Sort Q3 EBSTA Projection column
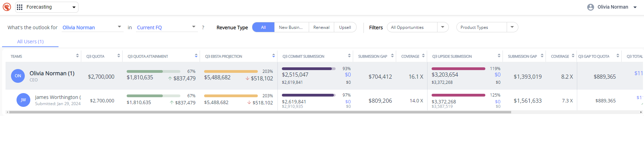 273,56
